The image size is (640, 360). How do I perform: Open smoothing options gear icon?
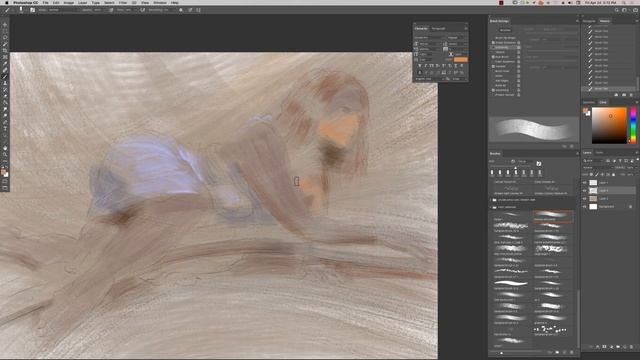(181, 10)
